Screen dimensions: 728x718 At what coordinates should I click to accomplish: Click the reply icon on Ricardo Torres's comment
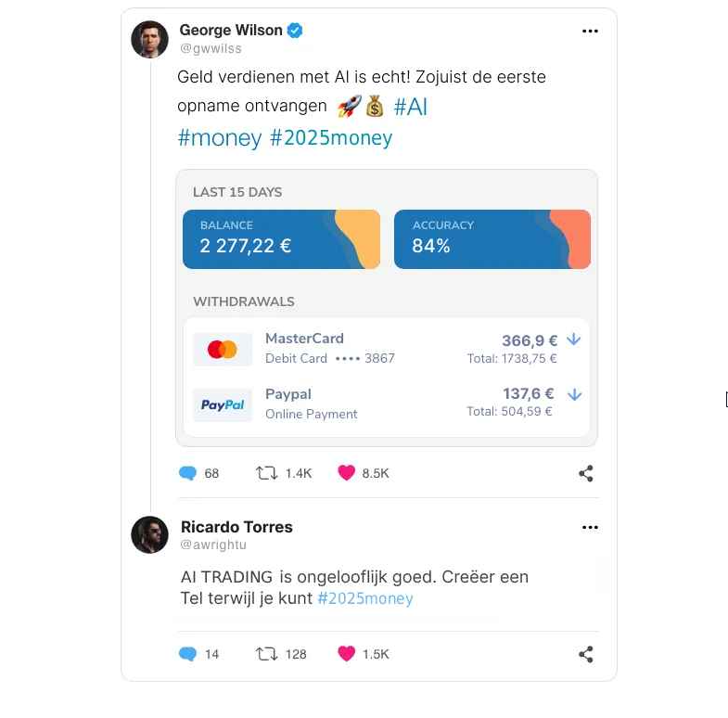[x=188, y=654]
